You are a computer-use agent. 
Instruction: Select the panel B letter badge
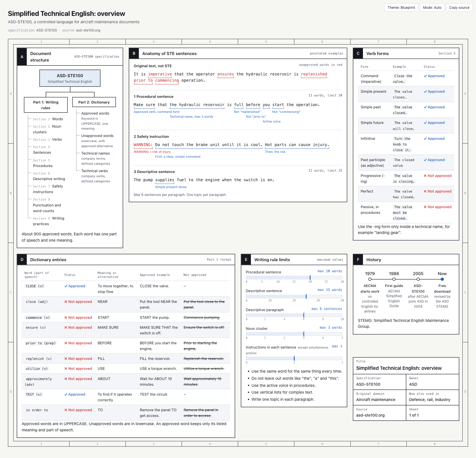pyautogui.click(x=134, y=53)
